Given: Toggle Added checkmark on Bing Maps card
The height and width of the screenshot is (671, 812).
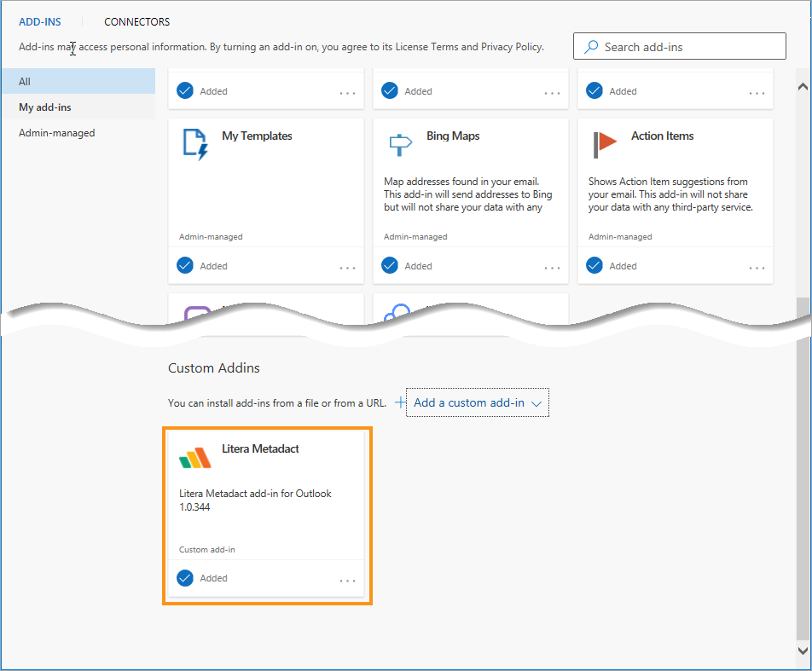Looking at the screenshot, I should 390,265.
